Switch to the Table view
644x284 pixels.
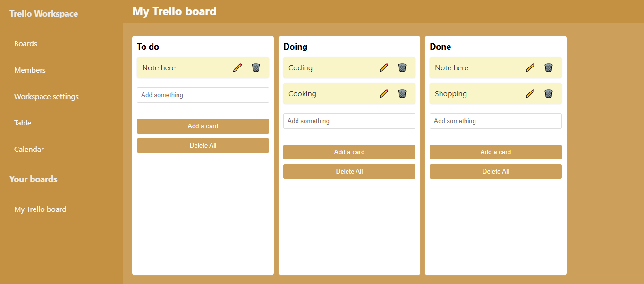[x=23, y=123]
